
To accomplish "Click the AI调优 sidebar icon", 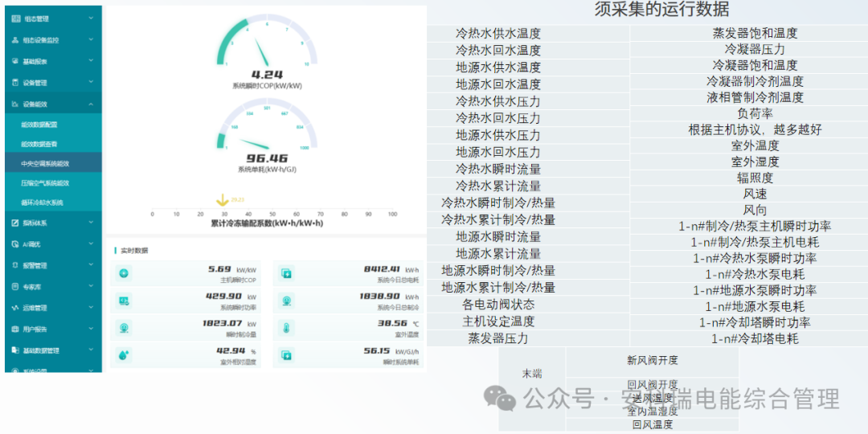I will (x=15, y=244).
